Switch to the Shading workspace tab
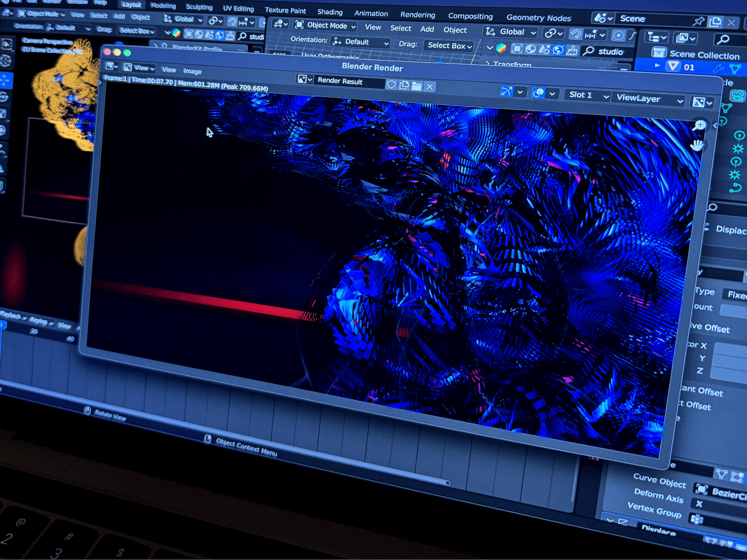 point(330,12)
